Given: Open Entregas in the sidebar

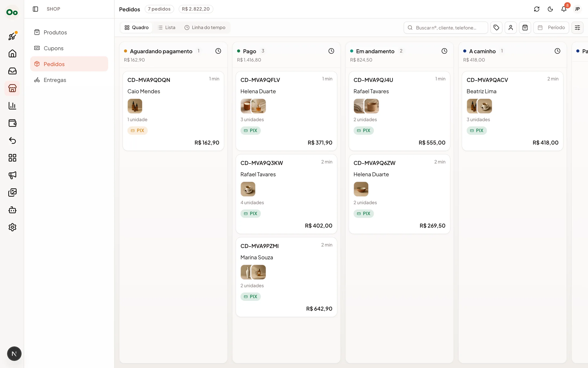Looking at the screenshot, I should (69, 80).
